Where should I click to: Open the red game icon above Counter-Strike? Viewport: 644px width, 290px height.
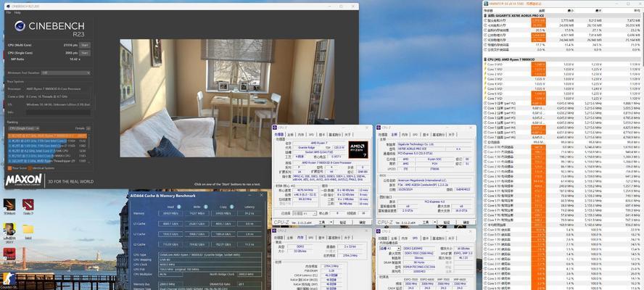[9, 254]
